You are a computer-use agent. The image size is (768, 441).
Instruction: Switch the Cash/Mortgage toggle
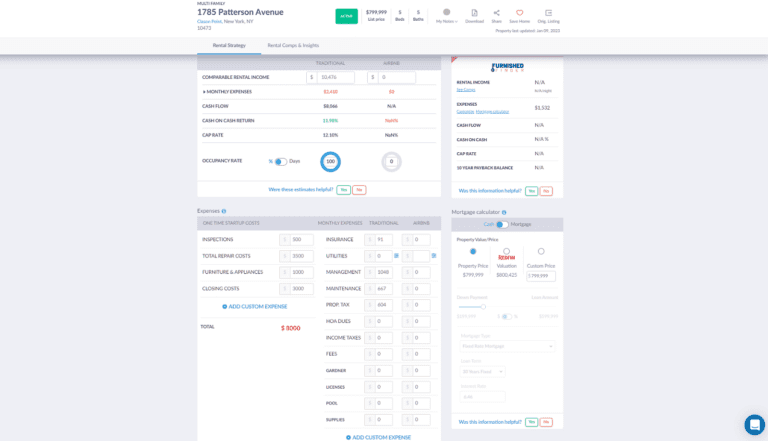click(503, 224)
